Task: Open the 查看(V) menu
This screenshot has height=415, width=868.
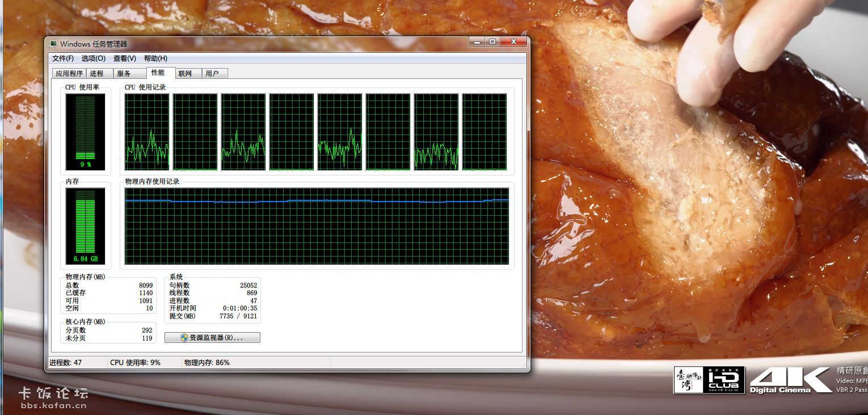Action: coord(125,58)
